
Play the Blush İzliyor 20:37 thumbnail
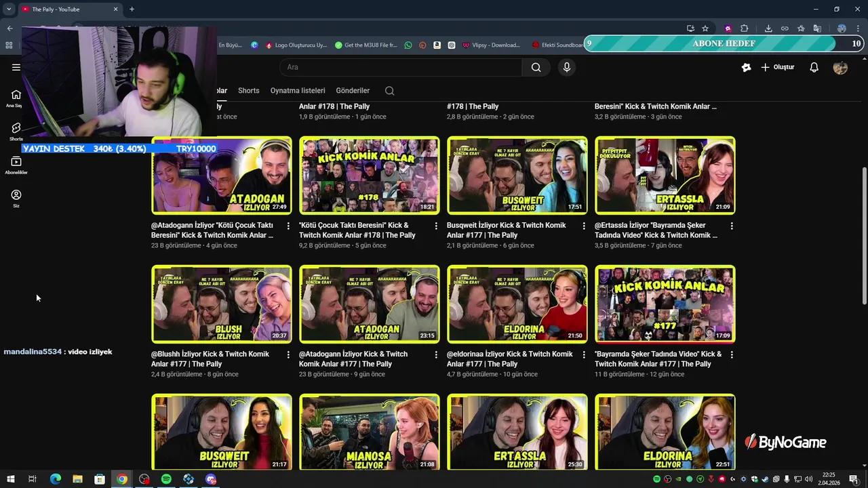pos(222,304)
